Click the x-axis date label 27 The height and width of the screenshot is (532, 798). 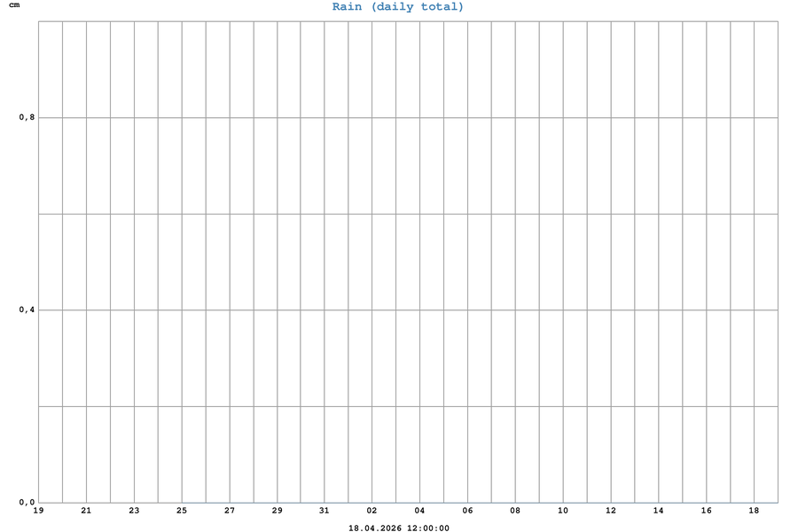230,511
